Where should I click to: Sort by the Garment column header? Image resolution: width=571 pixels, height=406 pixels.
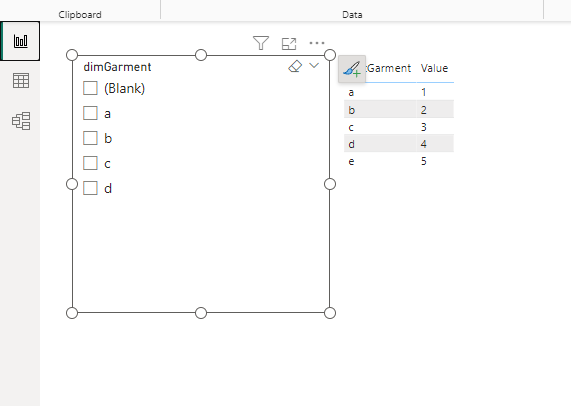click(389, 68)
